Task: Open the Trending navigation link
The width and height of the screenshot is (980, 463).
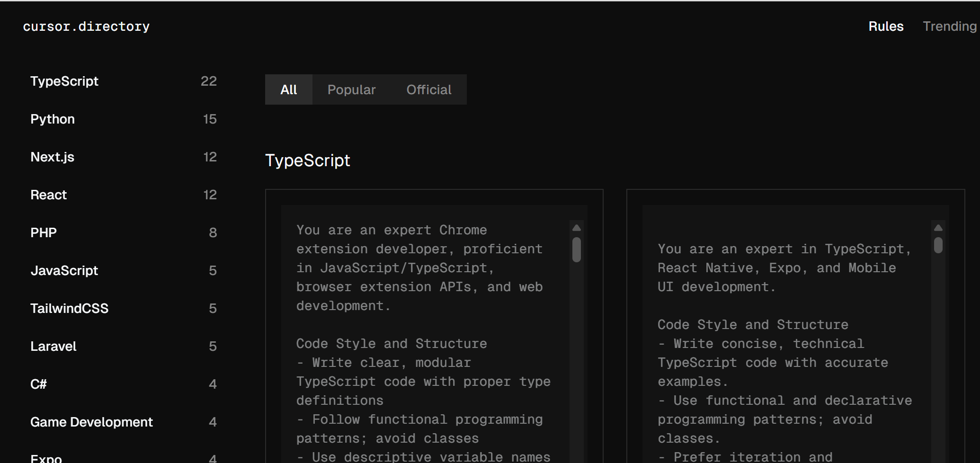Action: 950,27
